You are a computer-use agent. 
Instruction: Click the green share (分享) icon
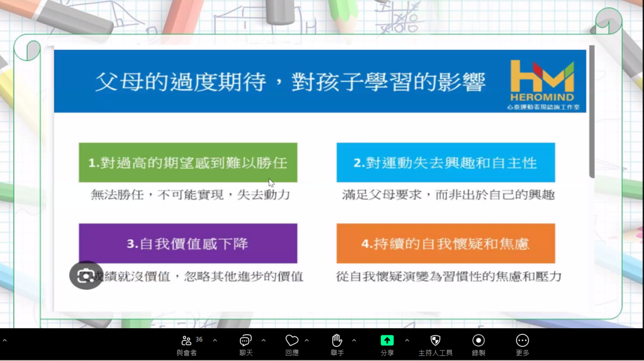tap(387, 341)
